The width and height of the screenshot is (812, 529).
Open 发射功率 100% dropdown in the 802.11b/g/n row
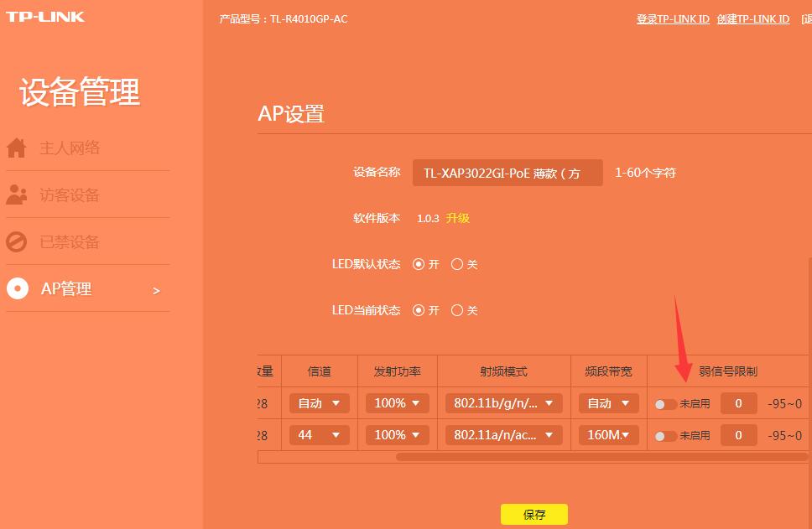coord(398,403)
